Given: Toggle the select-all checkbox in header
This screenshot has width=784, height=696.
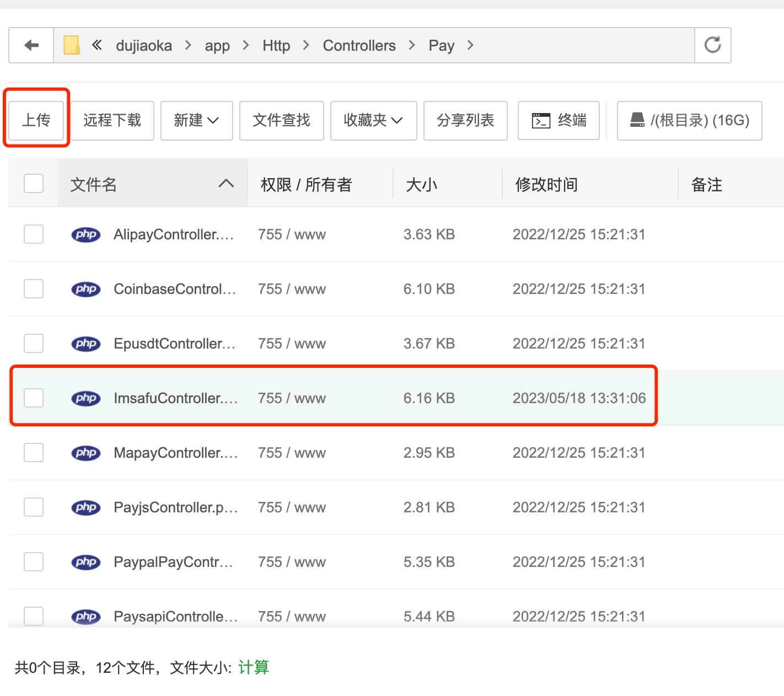Looking at the screenshot, I should [34, 184].
